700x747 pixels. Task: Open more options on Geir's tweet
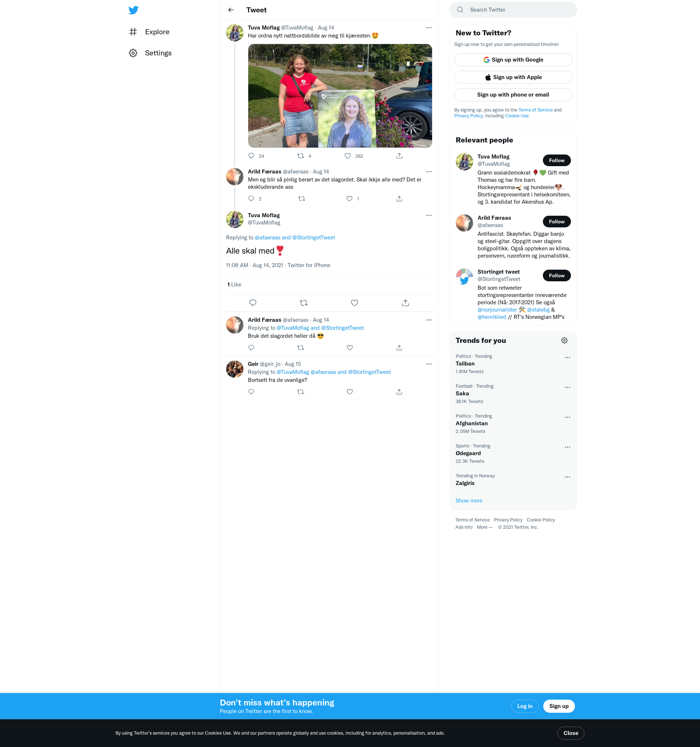[x=429, y=364]
